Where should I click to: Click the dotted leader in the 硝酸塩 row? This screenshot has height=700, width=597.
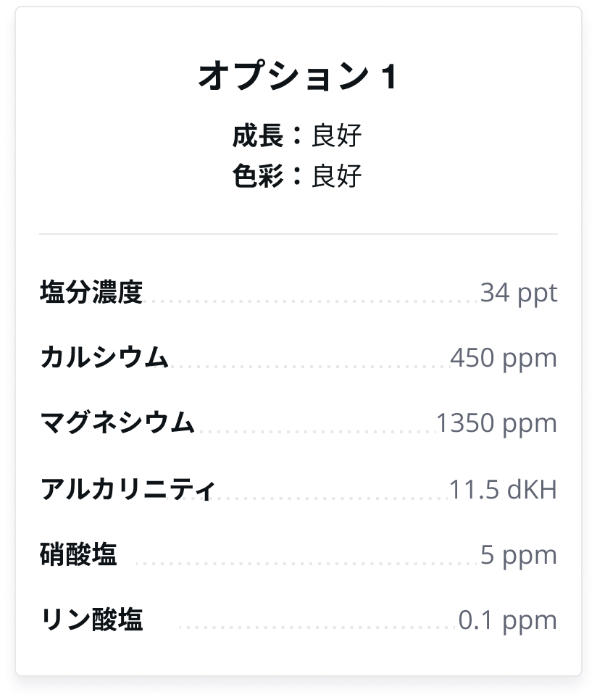tap(307, 564)
